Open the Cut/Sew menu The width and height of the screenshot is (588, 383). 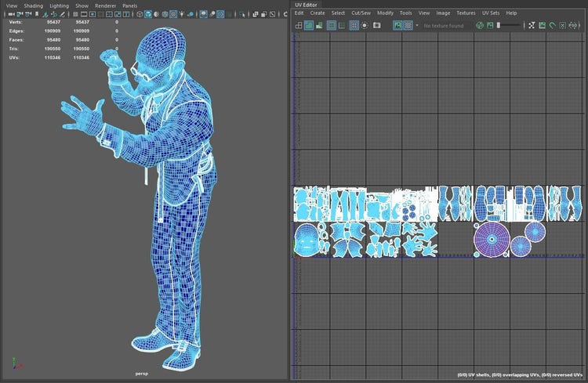361,13
